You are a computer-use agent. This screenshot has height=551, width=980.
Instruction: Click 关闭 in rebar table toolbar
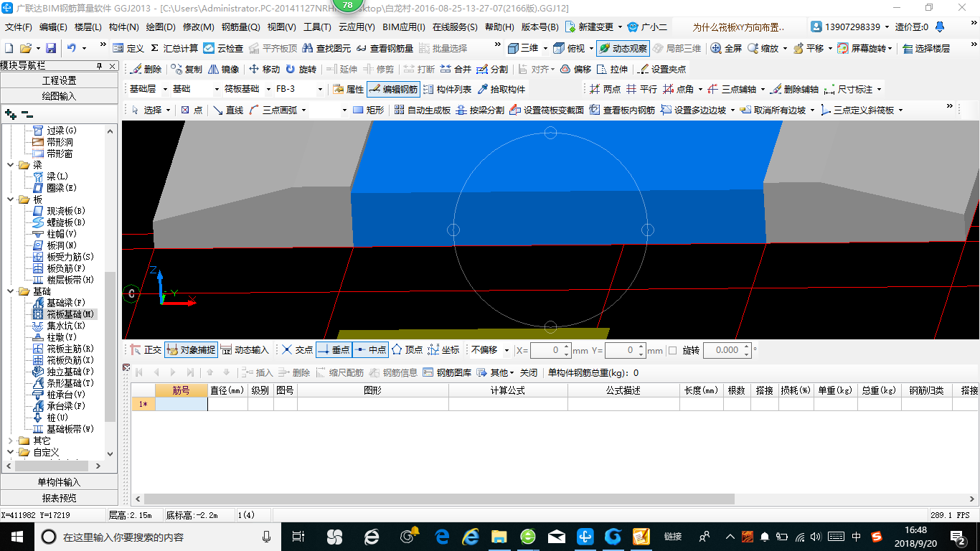tap(529, 372)
